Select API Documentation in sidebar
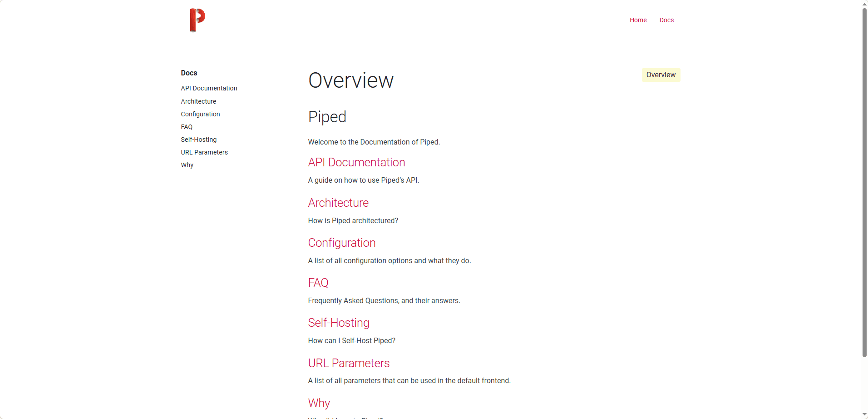 [x=209, y=88]
